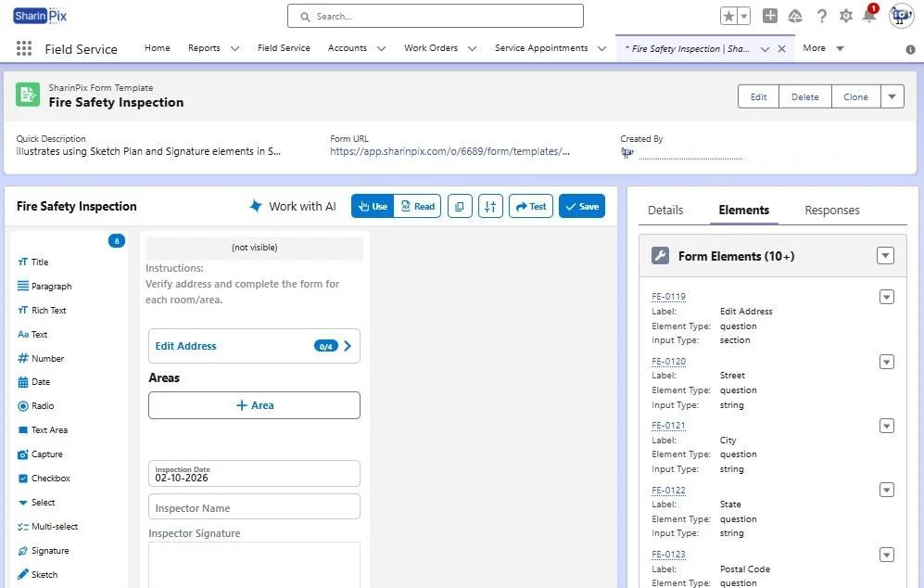924x588 pixels.
Task: Click the copy form icon button
Action: click(460, 207)
